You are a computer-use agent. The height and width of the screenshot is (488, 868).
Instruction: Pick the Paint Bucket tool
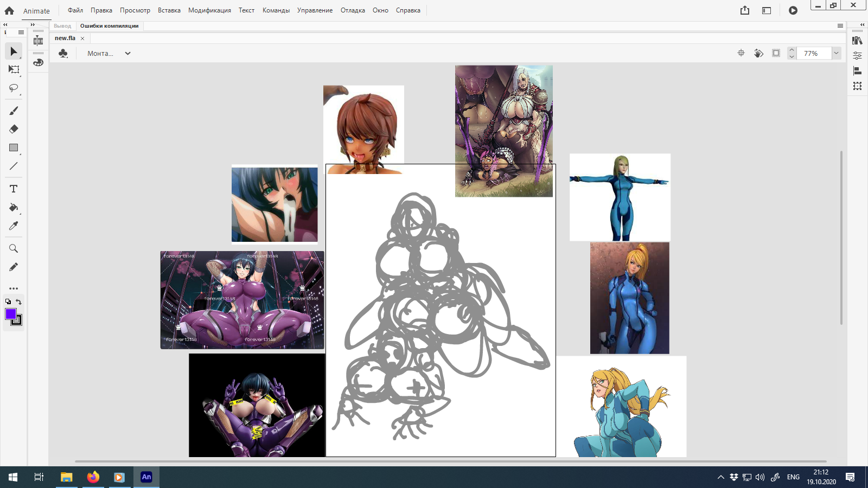pos(14,207)
